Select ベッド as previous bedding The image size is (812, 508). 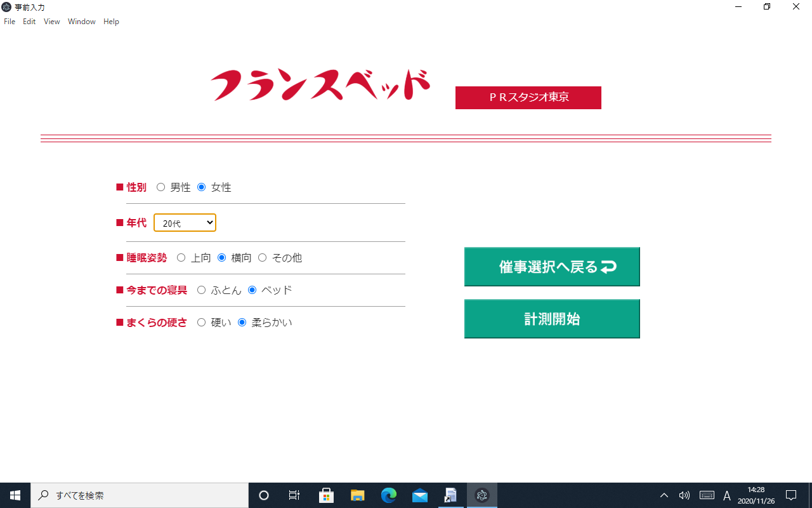click(252, 290)
